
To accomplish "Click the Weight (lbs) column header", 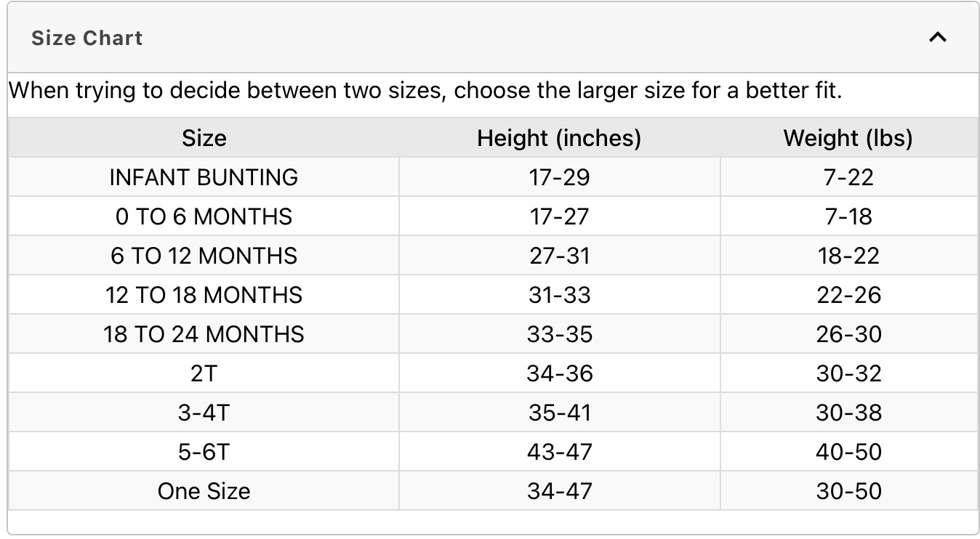I will (848, 138).
